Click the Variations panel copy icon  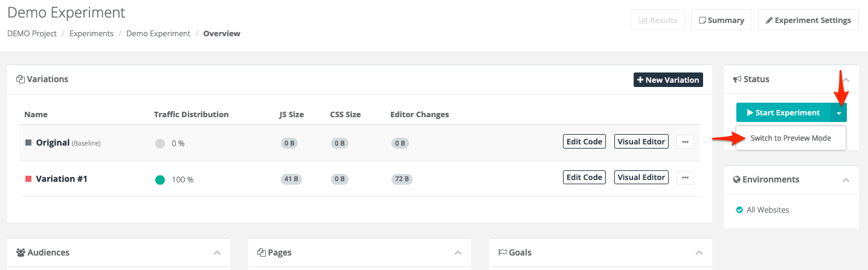click(x=20, y=79)
